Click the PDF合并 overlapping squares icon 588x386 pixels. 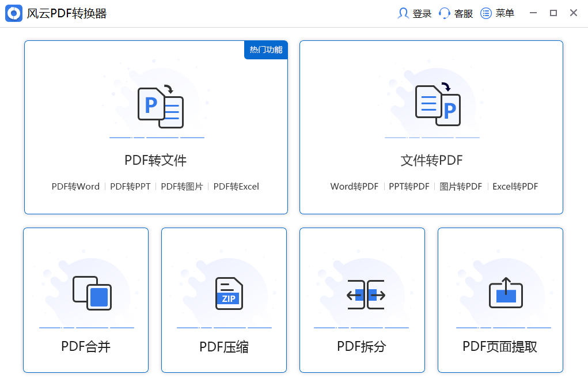[x=92, y=293]
